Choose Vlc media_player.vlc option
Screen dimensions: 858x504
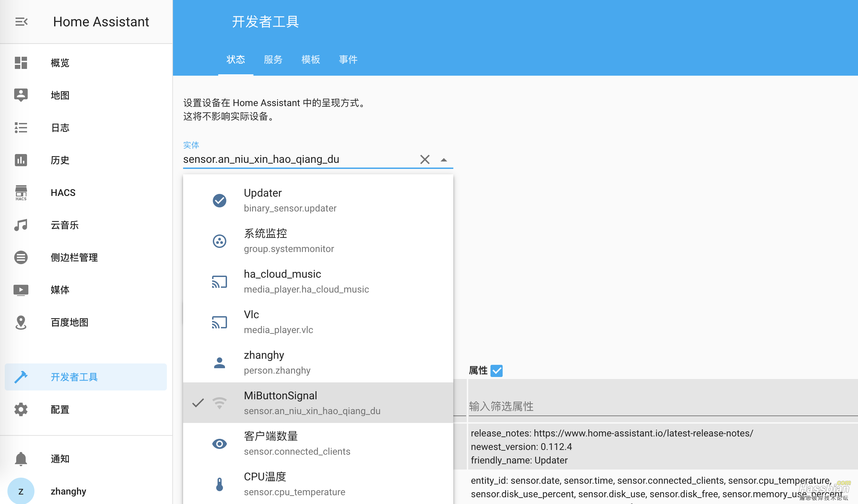[318, 322]
